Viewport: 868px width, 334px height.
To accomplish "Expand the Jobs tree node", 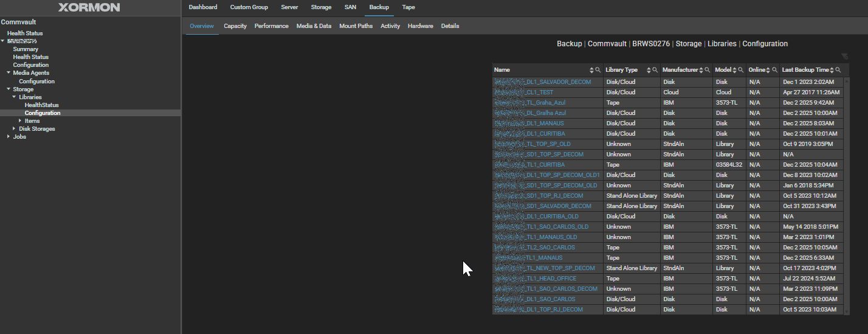I will (x=9, y=136).
